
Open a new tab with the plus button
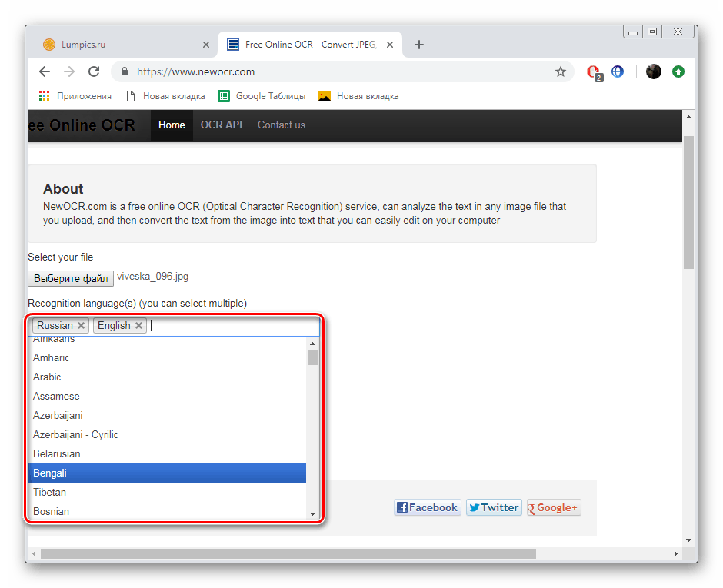pos(418,45)
